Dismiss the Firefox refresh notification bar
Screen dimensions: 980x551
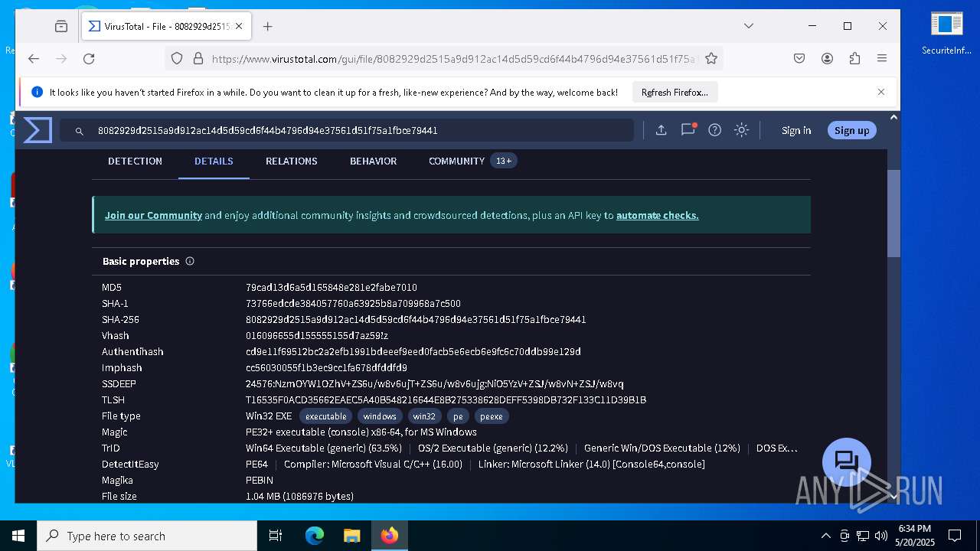coord(881,92)
